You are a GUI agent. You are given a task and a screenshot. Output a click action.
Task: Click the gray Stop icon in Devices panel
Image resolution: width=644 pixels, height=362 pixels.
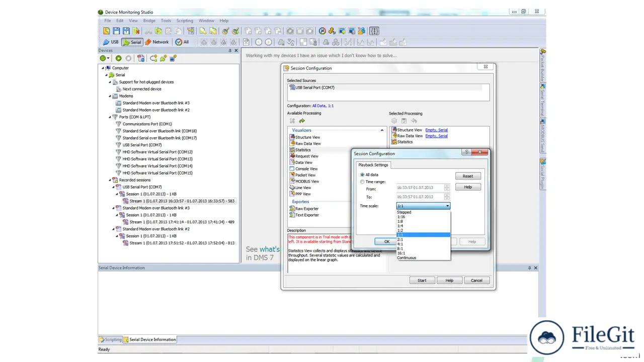click(x=128, y=58)
